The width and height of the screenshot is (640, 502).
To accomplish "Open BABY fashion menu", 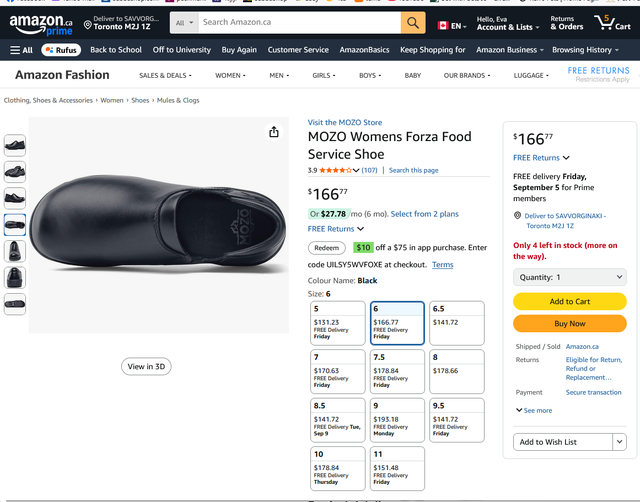I will pos(413,76).
